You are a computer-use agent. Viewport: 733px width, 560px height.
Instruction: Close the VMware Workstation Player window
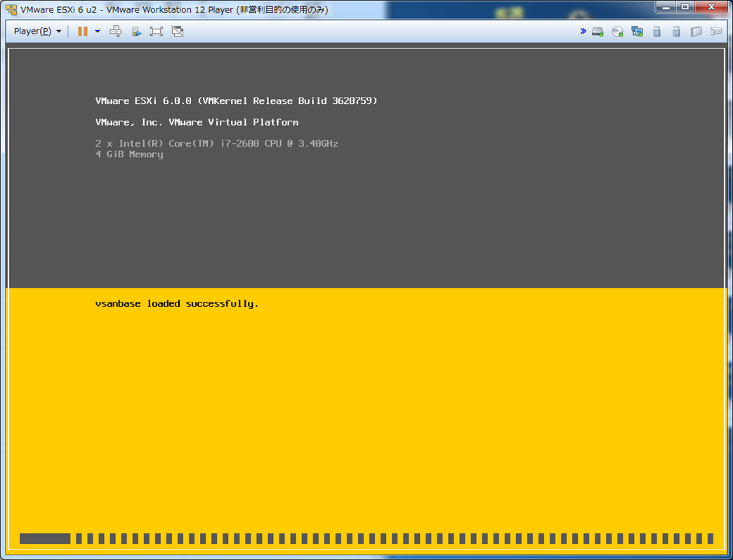pos(711,7)
